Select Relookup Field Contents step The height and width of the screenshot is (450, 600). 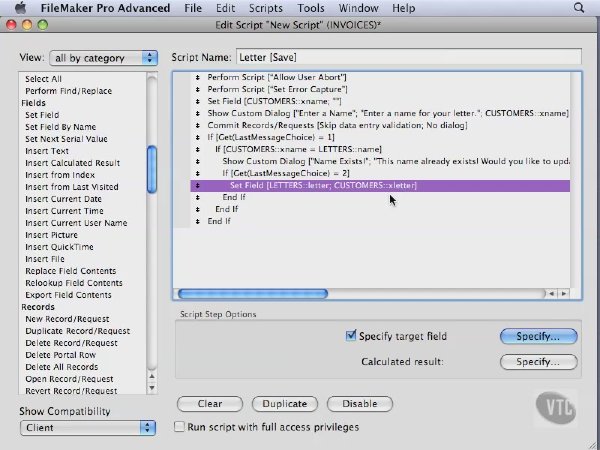tap(74, 283)
